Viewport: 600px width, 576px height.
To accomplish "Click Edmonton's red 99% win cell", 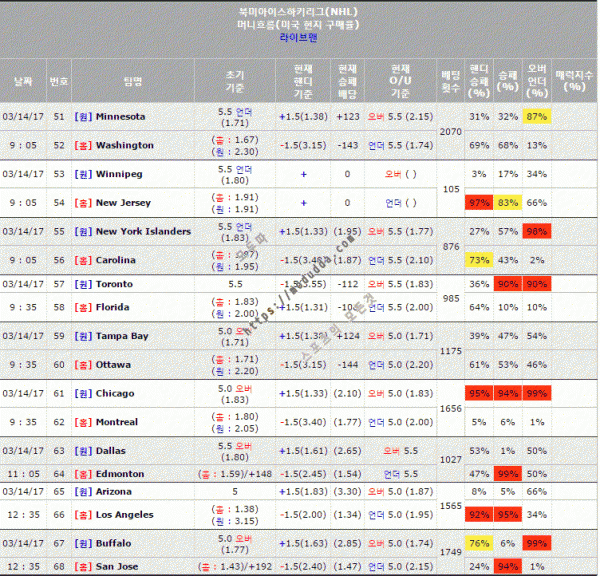I will tap(508, 474).
